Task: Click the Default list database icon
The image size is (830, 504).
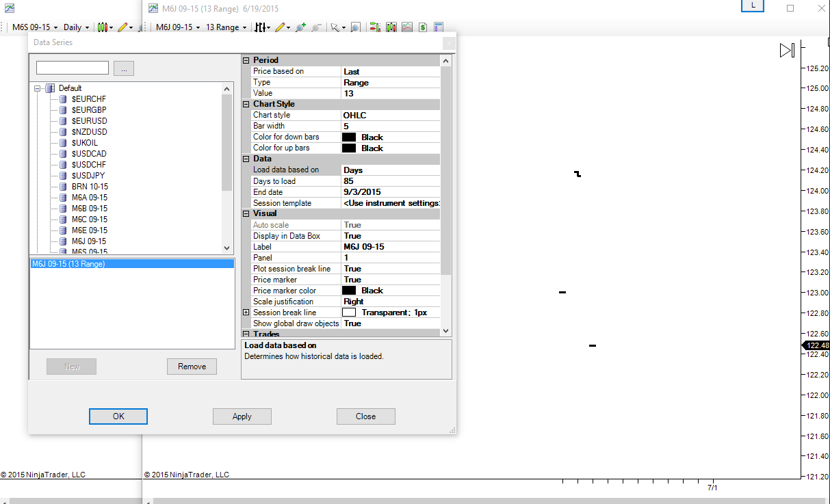Action: tap(50, 88)
